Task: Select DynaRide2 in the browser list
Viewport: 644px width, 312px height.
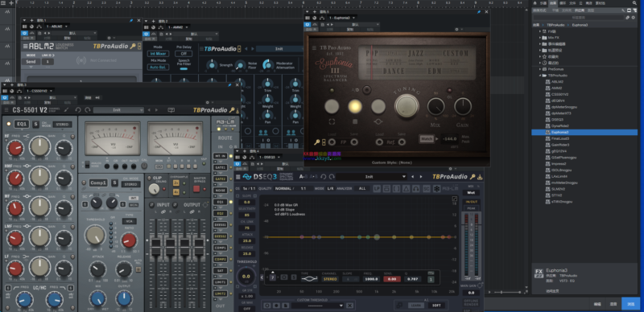Action: click(559, 126)
